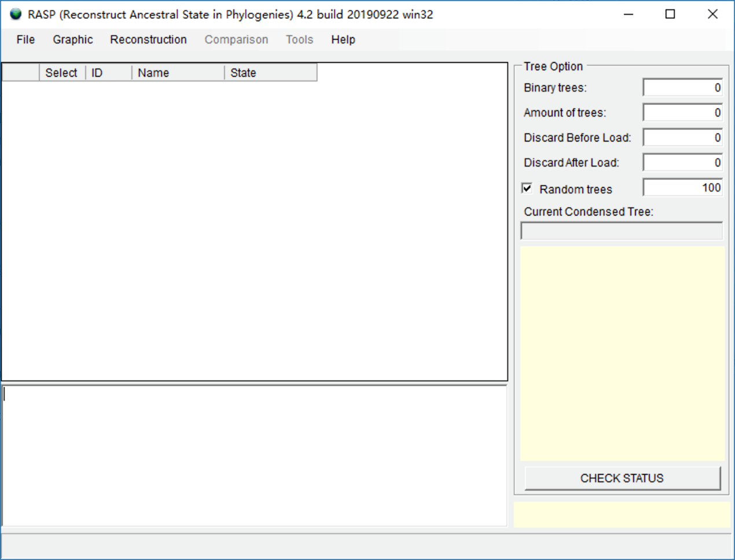The height and width of the screenshot is (560, 735).
Task: Open the File menu
Action: (25, 39)
